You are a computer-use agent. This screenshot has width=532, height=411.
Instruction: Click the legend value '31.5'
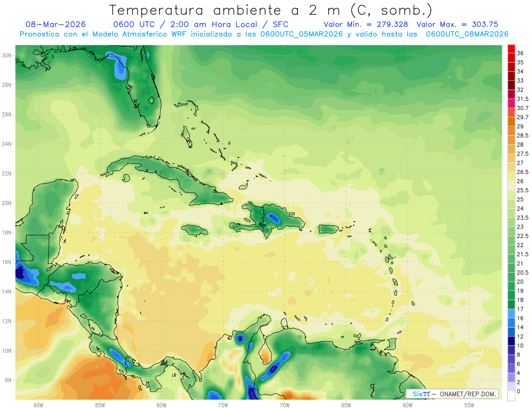coord(523,99)
